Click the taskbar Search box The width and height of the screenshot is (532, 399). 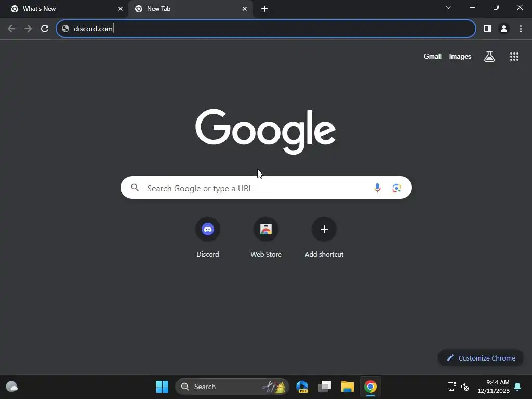coord(232,387)
